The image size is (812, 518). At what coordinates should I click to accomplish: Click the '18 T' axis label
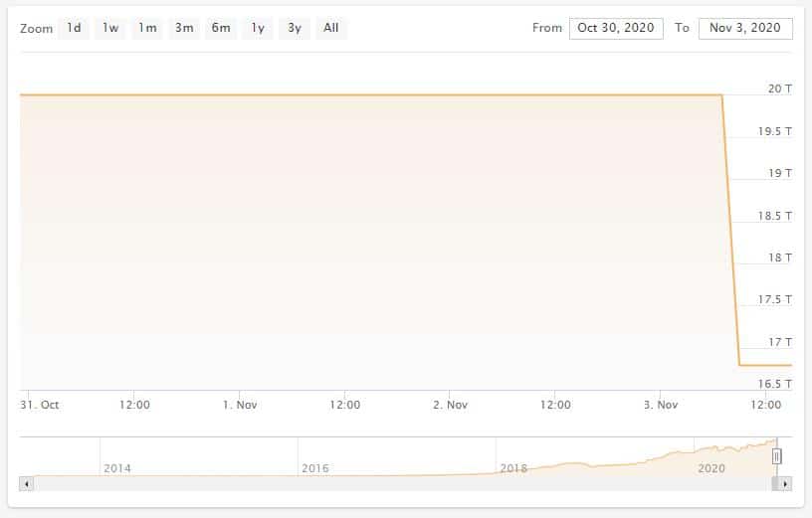coord(779,258)
